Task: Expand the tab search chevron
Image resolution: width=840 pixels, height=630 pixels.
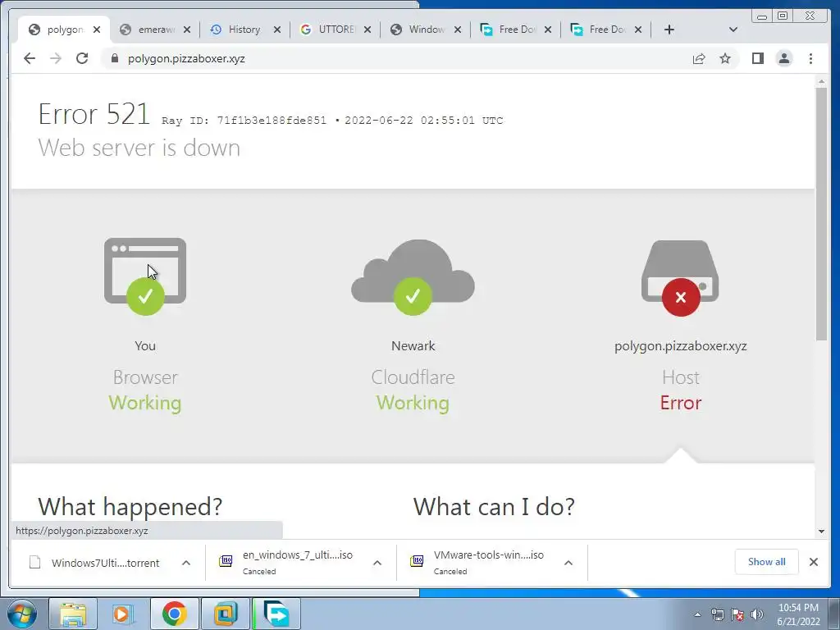Action: pos(733,30)
